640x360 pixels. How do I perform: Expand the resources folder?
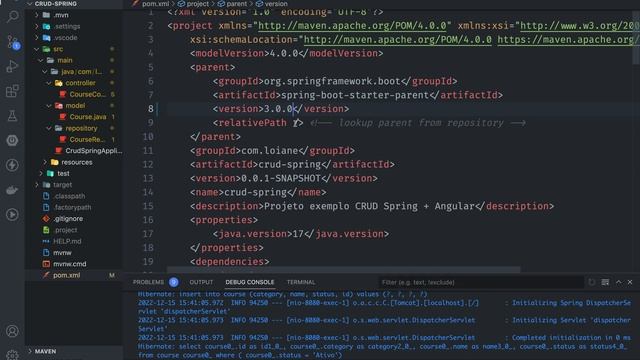click(x=45, y=162)
